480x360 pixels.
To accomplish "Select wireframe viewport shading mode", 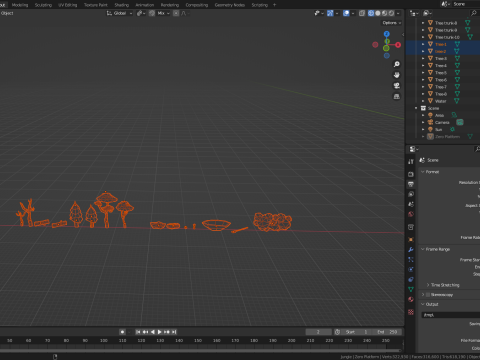I will point(371,13).
